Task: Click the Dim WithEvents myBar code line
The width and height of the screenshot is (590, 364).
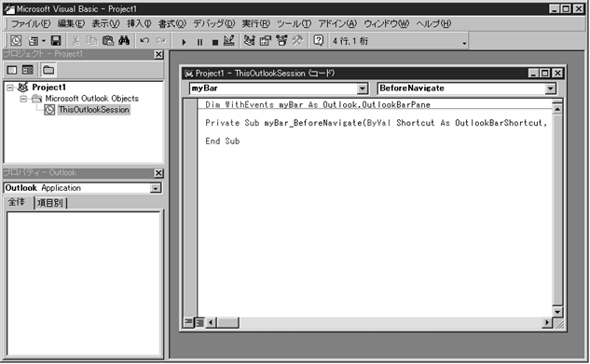Action: pos(318,104)
